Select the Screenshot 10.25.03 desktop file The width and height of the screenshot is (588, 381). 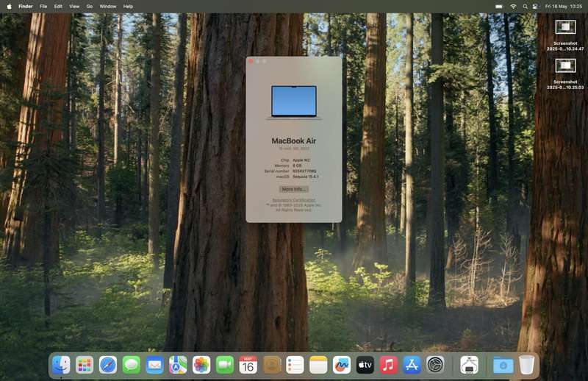tap(565, 74)
